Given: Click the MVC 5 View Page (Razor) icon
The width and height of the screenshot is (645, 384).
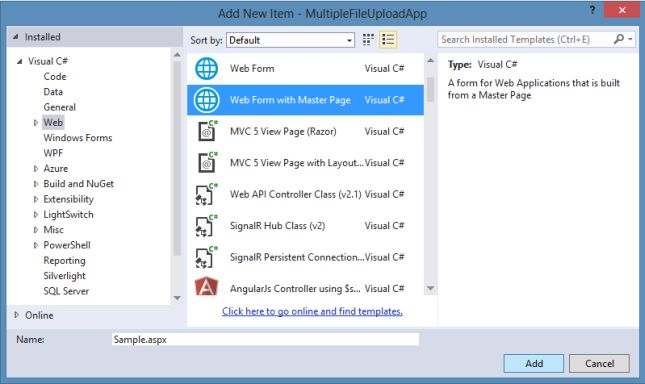Looking at the screenshot, I should click(207, 131).
